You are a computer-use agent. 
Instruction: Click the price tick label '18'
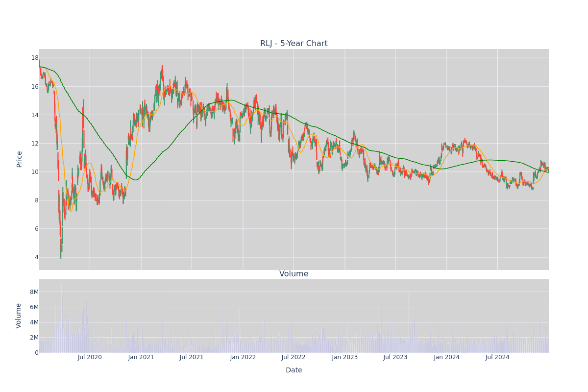coord(35,58)
